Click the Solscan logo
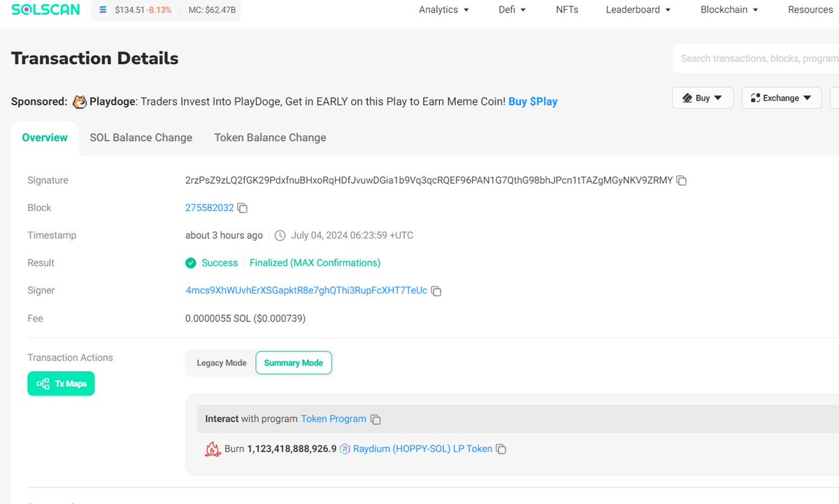Viewport: 839px width, 504px height. point(45,10)
